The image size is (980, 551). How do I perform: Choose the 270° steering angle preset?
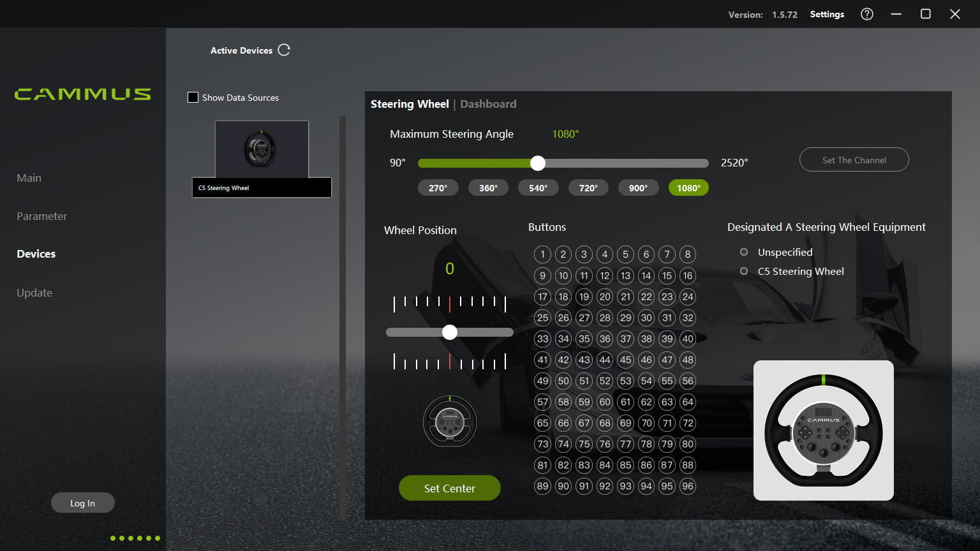point(438,187)
